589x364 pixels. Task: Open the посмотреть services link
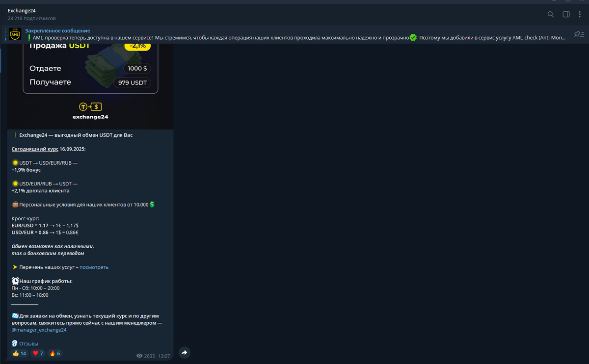pos(94,267)
